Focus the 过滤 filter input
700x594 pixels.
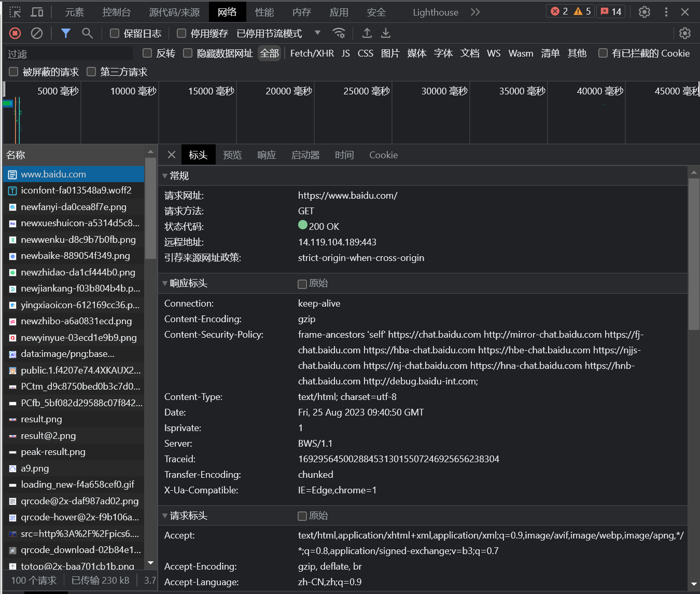pyautogui.click(x=68, y=53)
